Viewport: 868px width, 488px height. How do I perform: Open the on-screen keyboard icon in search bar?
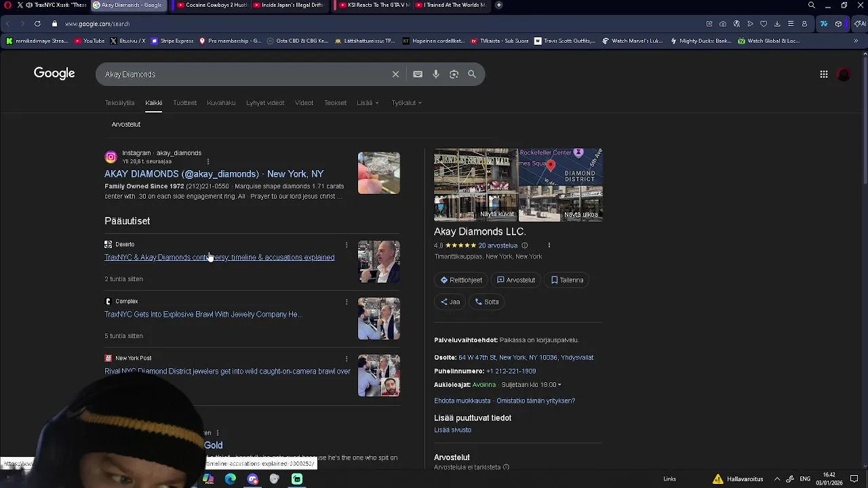tap(418, 74)
